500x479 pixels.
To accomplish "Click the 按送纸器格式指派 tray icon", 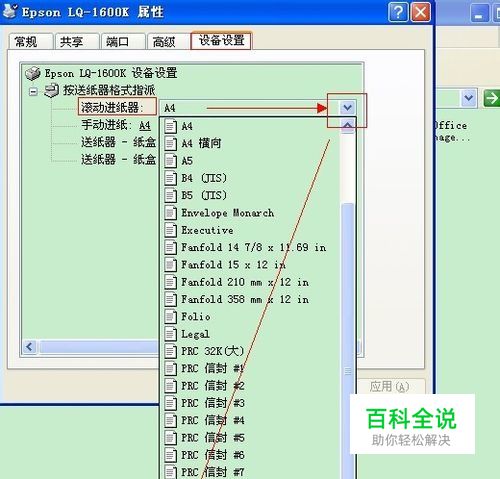I will pos(51,90).
